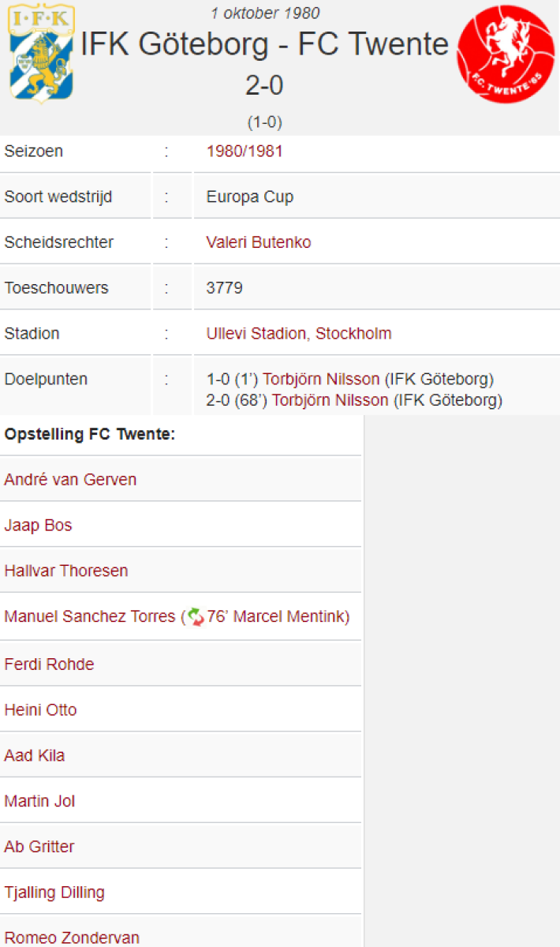Follow the Ullevi Stadion, Stockholm link
The height and width of the screenshot is (947, 560).
[299, 333]
